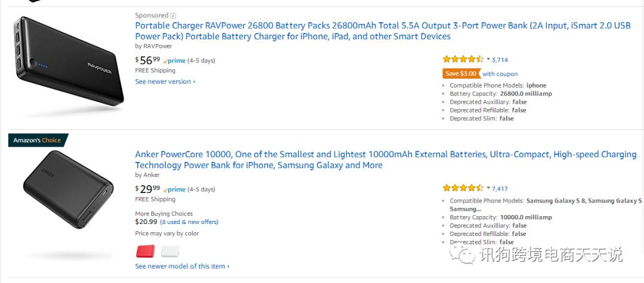Viewport: 644px width, 283px height.
Task: Open the 3,714 reviews count link
Action: coord(500,60)
